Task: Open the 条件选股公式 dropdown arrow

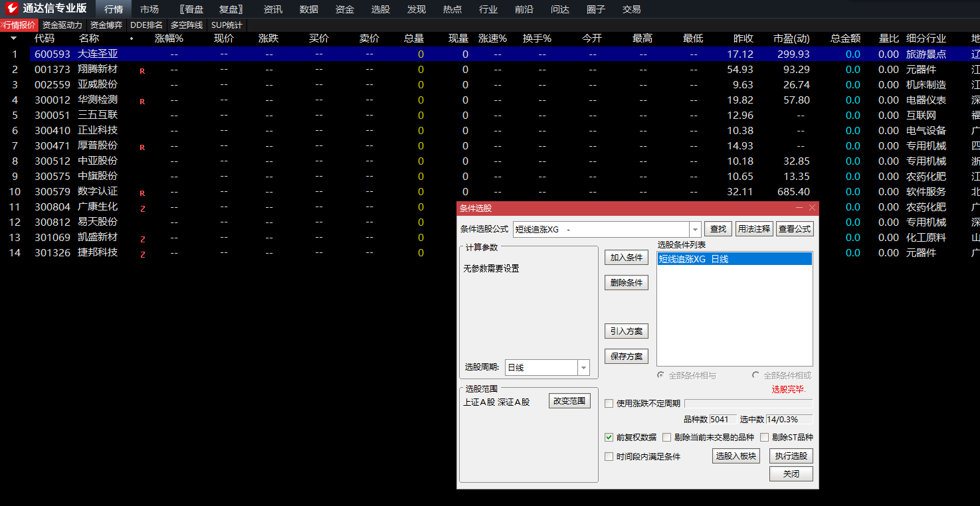Action: tap(696, 229)
